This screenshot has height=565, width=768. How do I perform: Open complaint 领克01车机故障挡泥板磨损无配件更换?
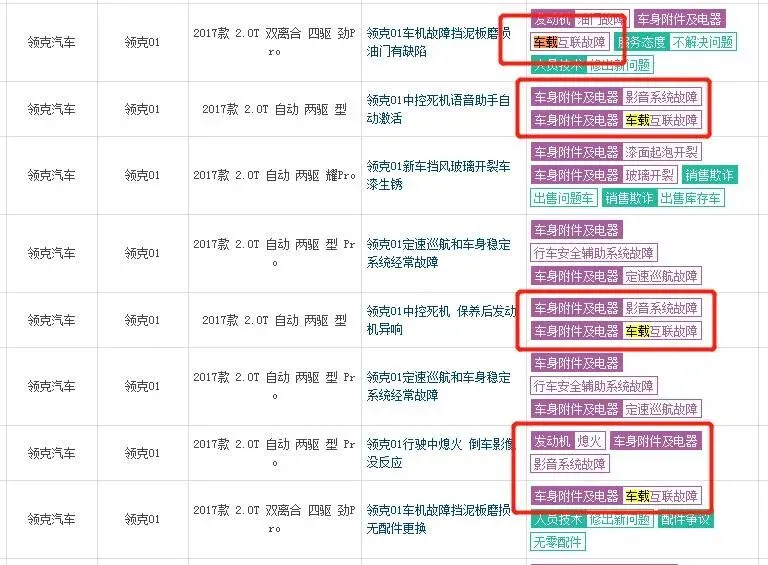pos(438,519)
